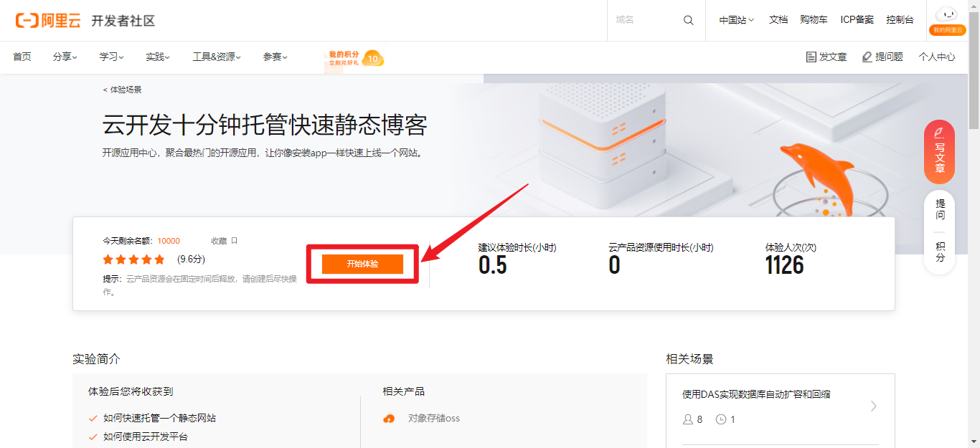The image size is (980, 448).
Task: Expand the 中国站 region dropdown
Action: coord(737,20)
